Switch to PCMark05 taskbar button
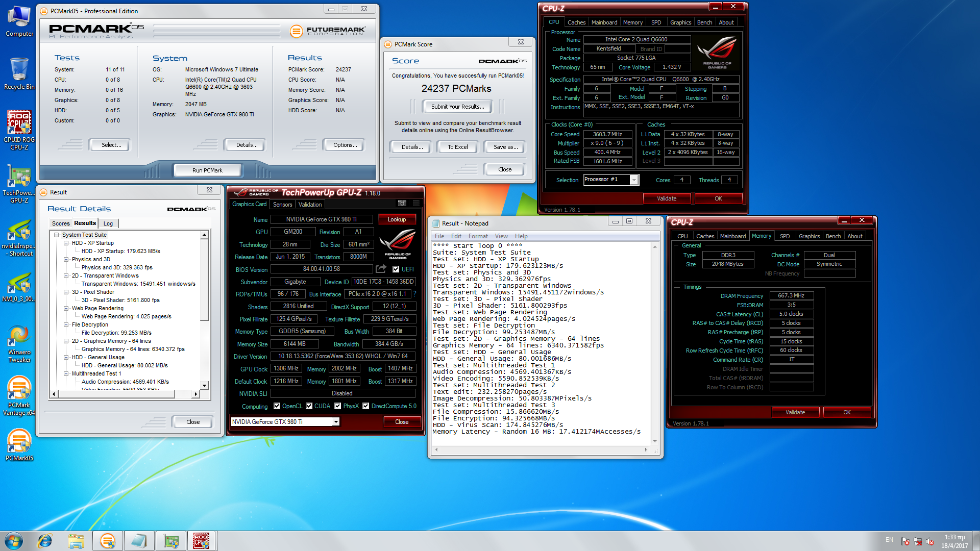The image size is (980, 551). (x=107, y=541)
